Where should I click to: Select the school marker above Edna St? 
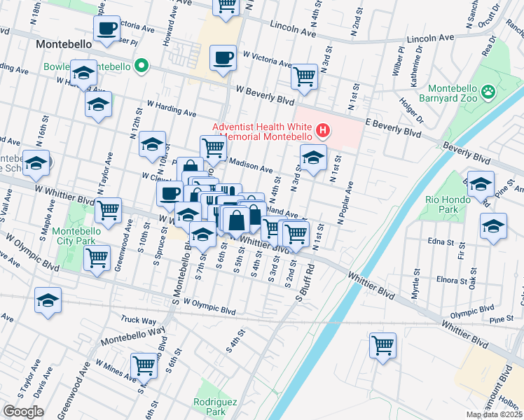click(494, 227)
